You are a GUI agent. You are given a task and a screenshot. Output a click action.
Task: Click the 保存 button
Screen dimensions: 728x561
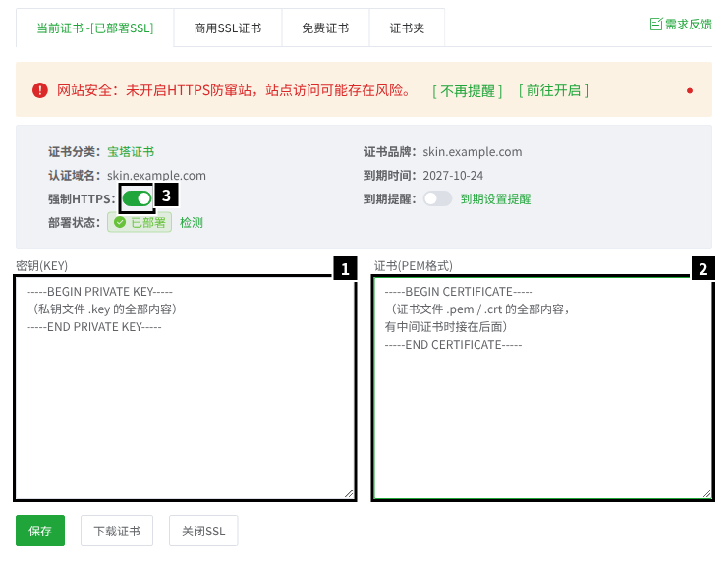pos(40,531)
